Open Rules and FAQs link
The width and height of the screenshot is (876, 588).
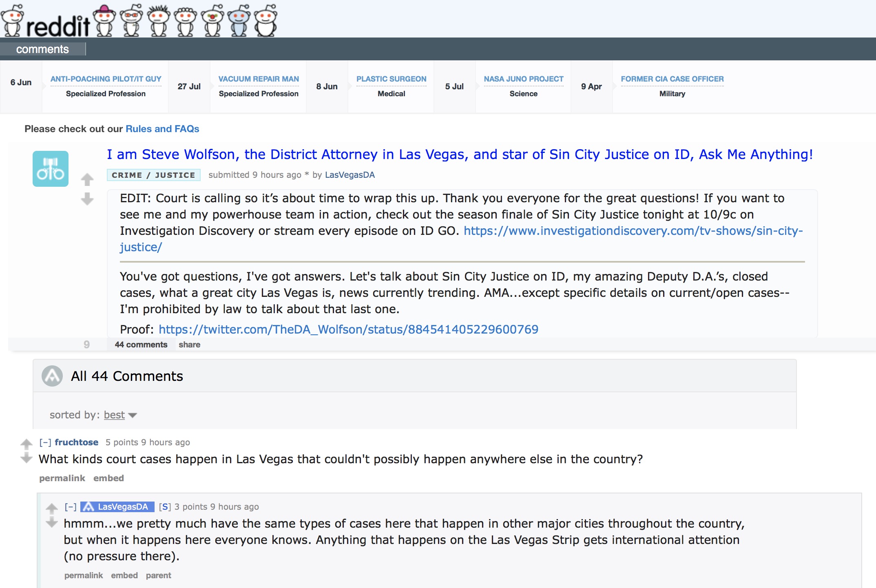(162, 129)
